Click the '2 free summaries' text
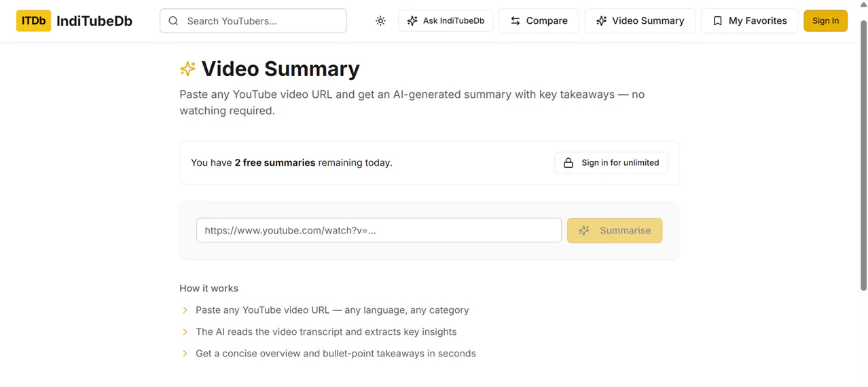Image resolution: width=868 pixels, height=387 pixels. pos(275,163)
